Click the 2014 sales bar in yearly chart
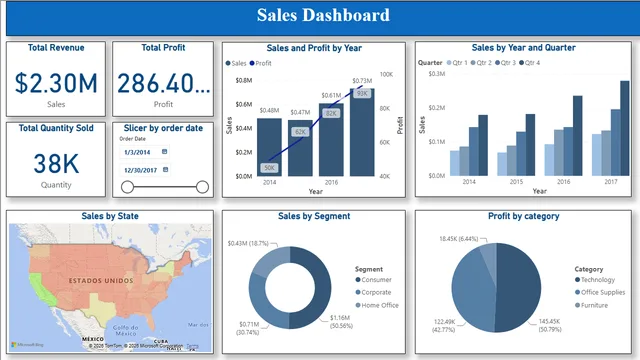Viewport: 640px width, 360px height. [x=269, y=147]
